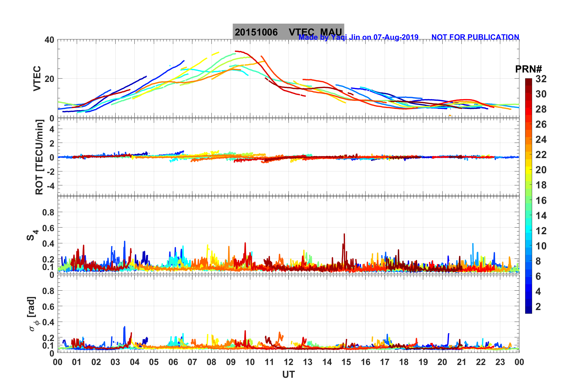Viewport: 577px width, 392px height.
Task: Click the "0.4" tick on the S4 axis
Action: click(48, 244)
